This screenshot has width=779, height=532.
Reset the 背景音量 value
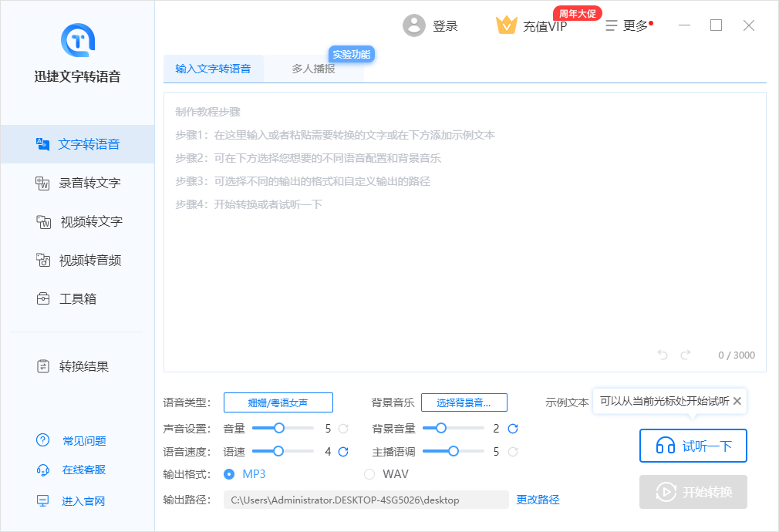tap(513, 428)
